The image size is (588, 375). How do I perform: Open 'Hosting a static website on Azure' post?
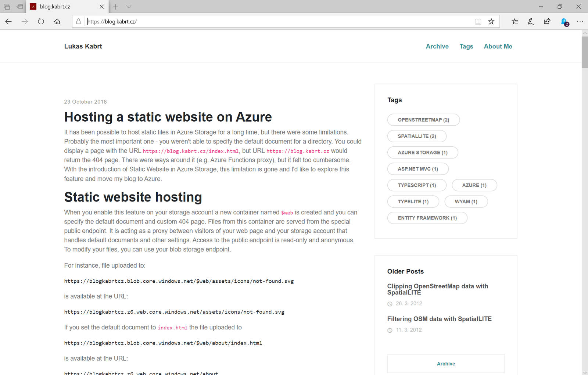point(168,117)
